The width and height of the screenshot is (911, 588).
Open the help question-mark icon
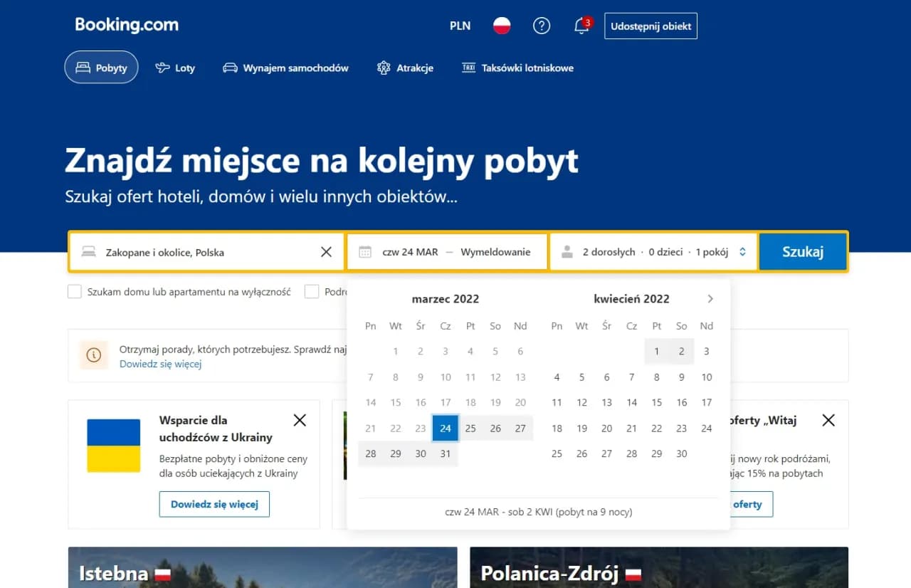tap(542, 26)
